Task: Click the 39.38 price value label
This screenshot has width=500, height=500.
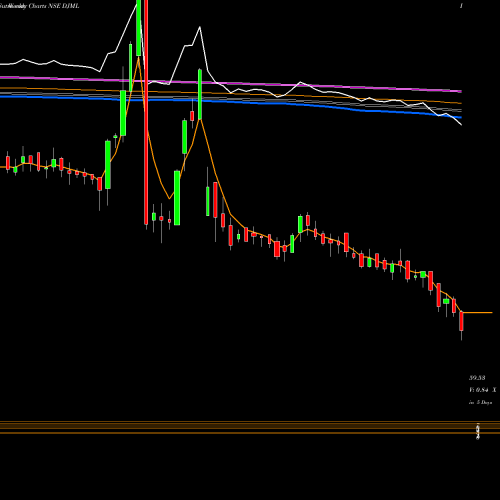Action: 477,378
